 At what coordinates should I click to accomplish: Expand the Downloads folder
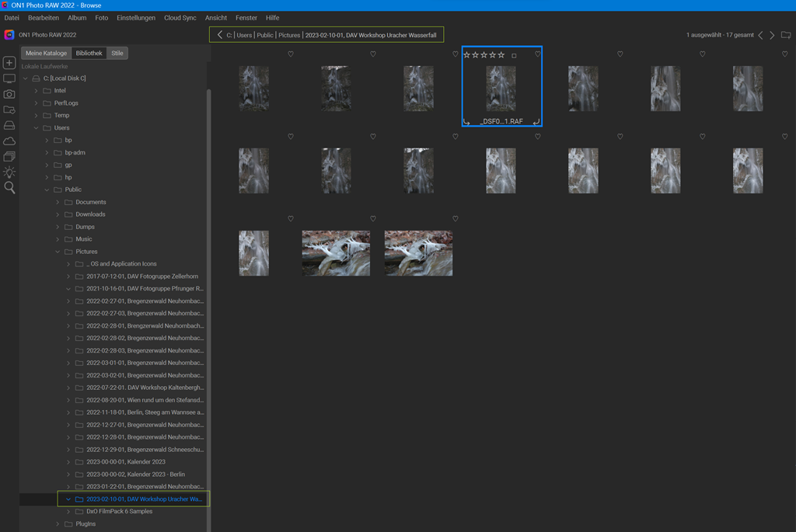(x=58, y=214)
